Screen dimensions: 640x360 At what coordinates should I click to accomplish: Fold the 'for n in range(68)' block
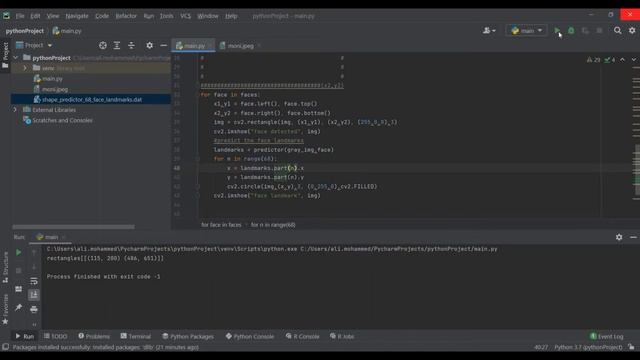[198, 158]
